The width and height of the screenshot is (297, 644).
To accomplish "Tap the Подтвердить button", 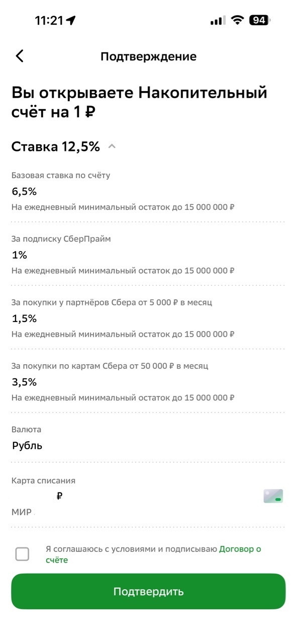I will [148, 591].
